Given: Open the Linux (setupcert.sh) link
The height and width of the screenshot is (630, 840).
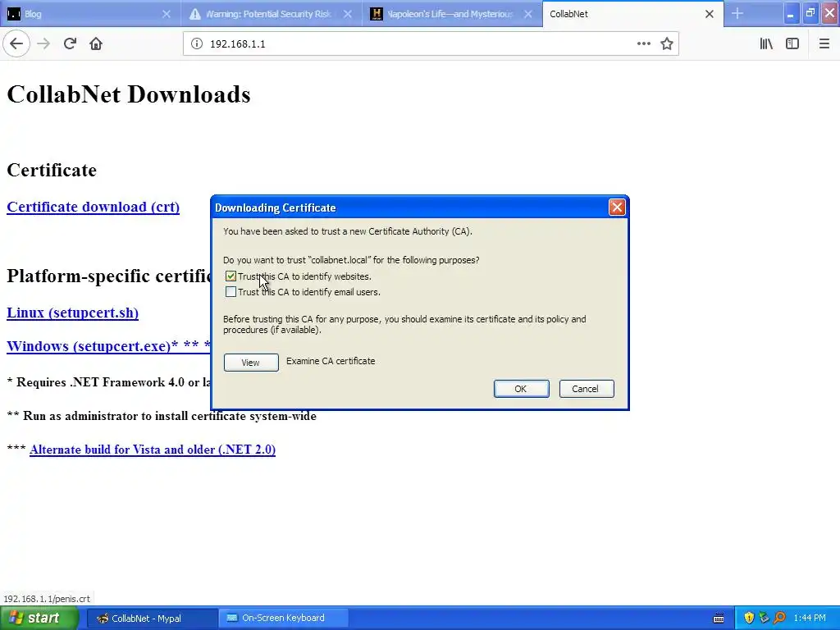Looking at the screenshot, I should 72,313.
